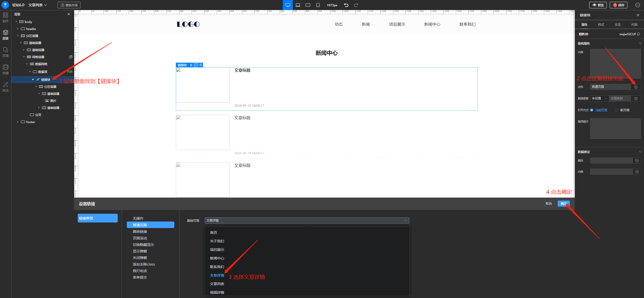
Task: Switch to the 代码 tab
Action: point(634,24)
